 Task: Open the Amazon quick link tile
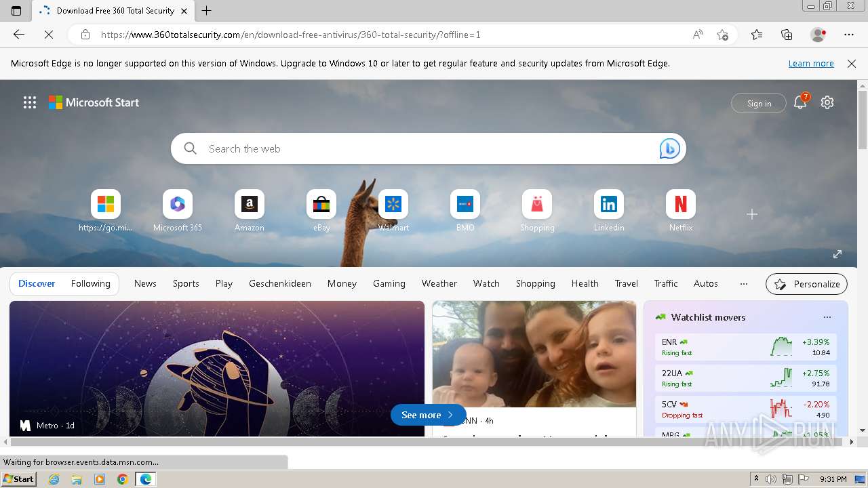tap(250, 211)
